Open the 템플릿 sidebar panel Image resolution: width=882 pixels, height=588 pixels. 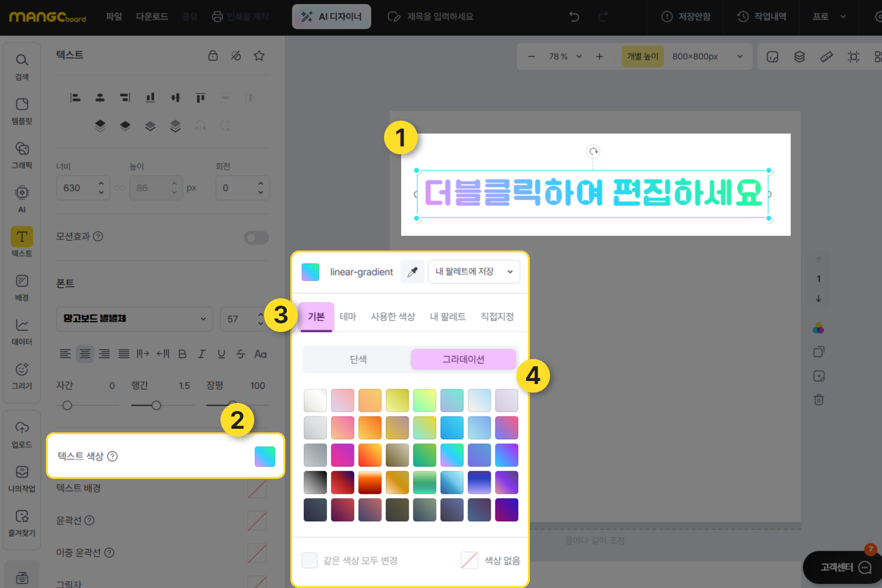coord(22,110)
